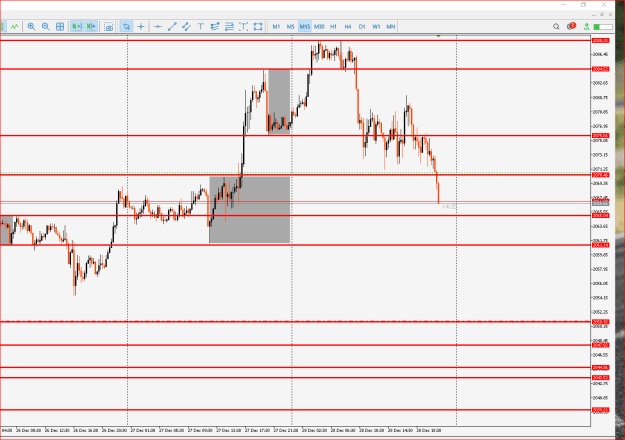Select the trendline drawing tool
Viewport: 625px width, 440px height.
pyautogui.click(x=172, y=27)
